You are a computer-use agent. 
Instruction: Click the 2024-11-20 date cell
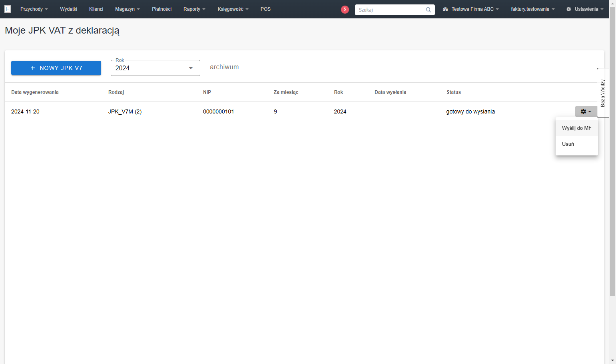(25, 111)
